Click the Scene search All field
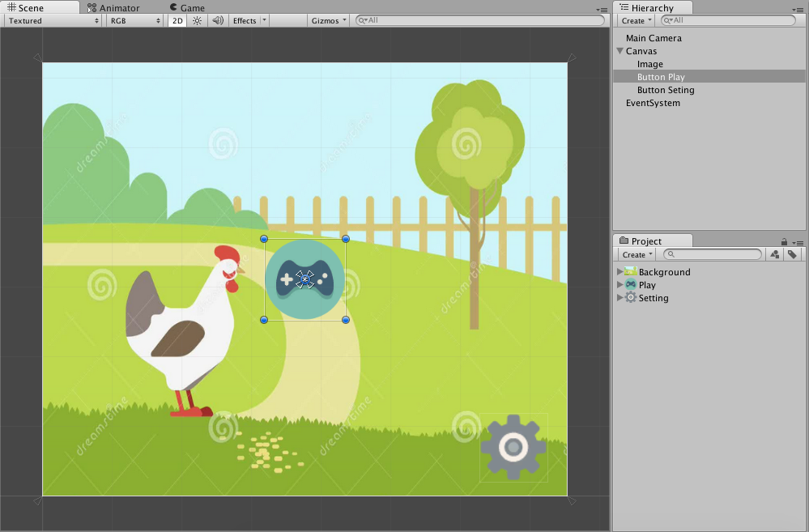Image resolution: width=809 pixels, height=532 pixels. pyautogui.click(x=478, y=20)
